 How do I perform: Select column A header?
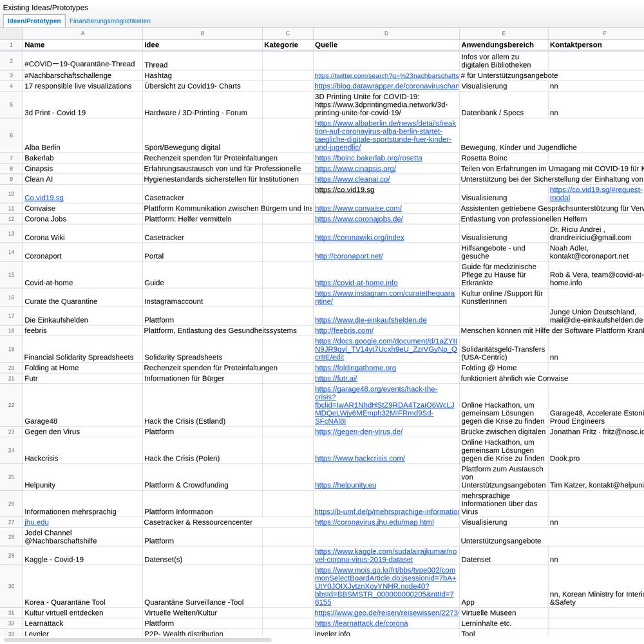[82, 33]
